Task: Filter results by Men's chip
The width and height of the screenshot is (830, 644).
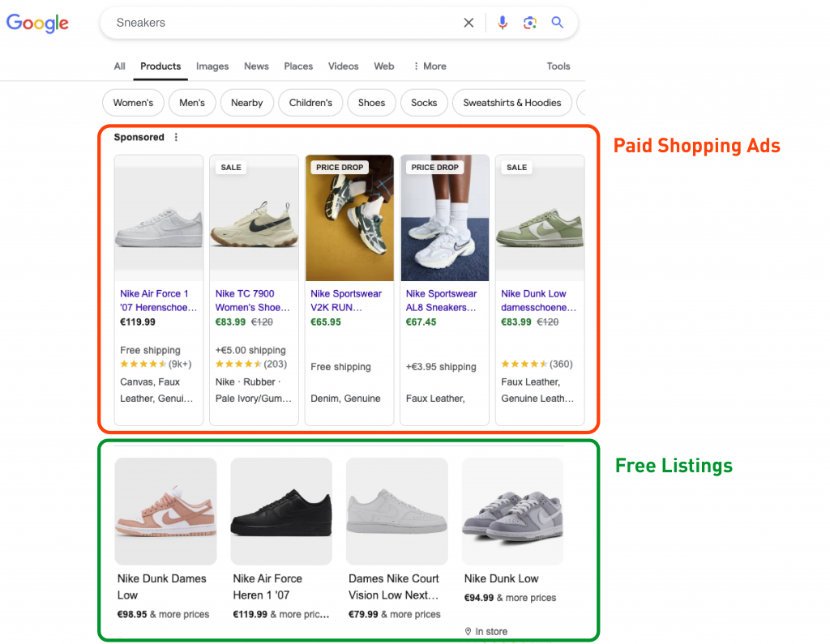Action: [192, 103]
